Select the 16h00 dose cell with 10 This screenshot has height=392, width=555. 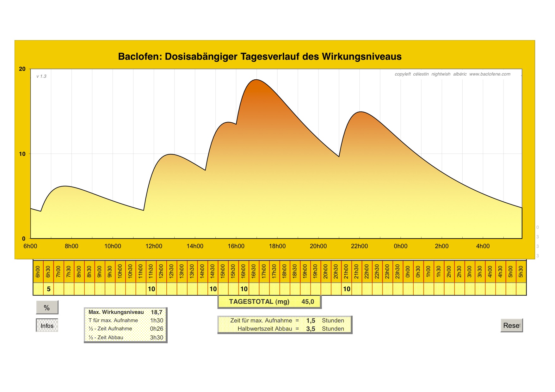coord(244,289)
